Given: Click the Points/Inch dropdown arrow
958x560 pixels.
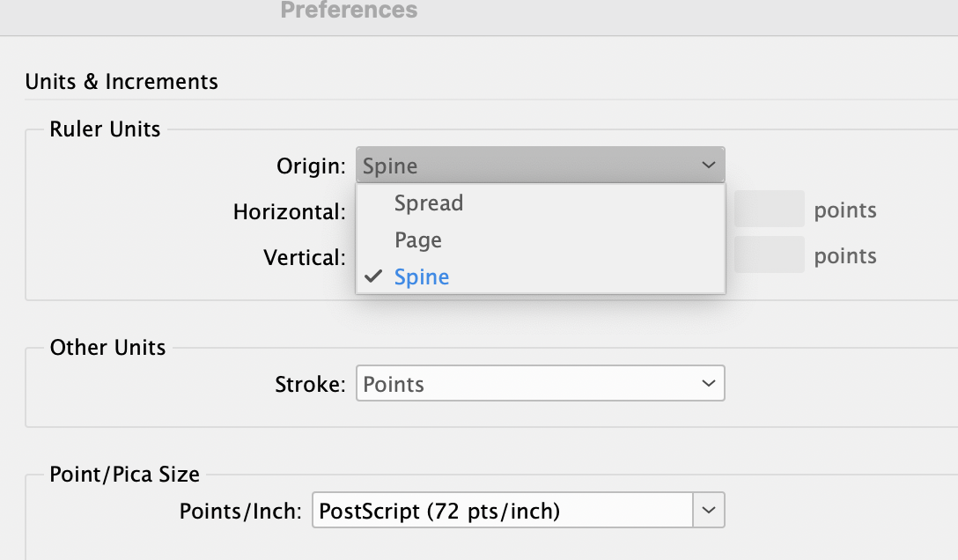Looking at the screenshot, I should [709, 510].
